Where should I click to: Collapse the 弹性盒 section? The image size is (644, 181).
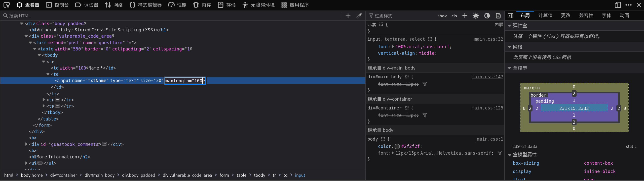click(x=509, y=26)
